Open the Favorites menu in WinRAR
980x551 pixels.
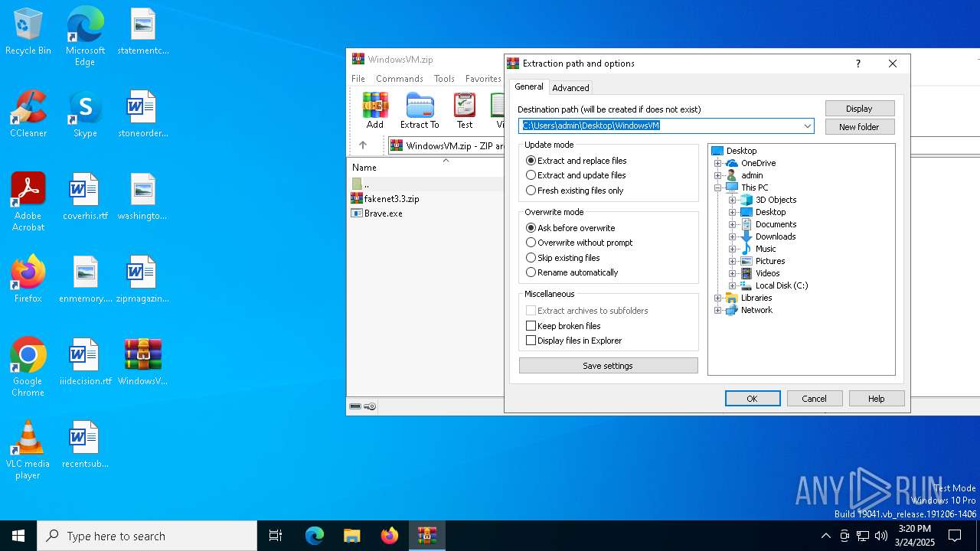click(483, 79)
